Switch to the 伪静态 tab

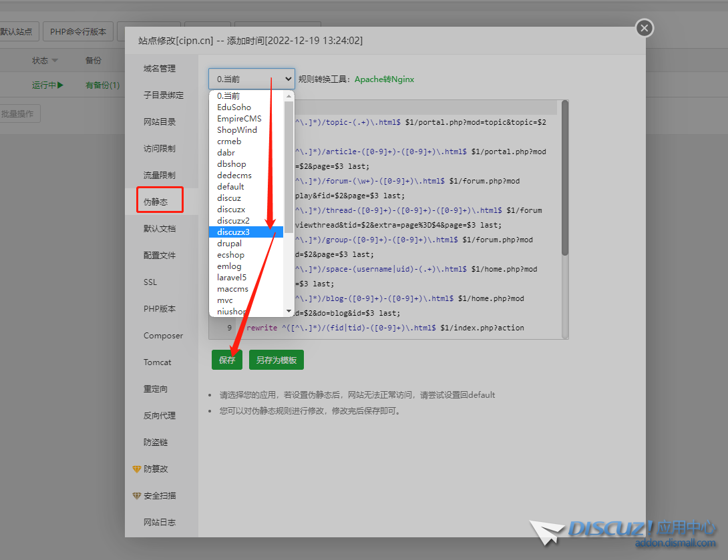click(156, 202)
